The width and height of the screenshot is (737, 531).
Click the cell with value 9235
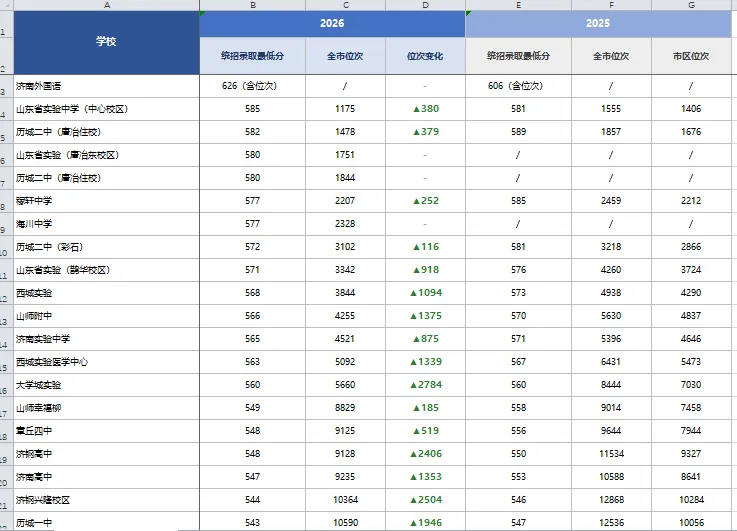point(345,477)
